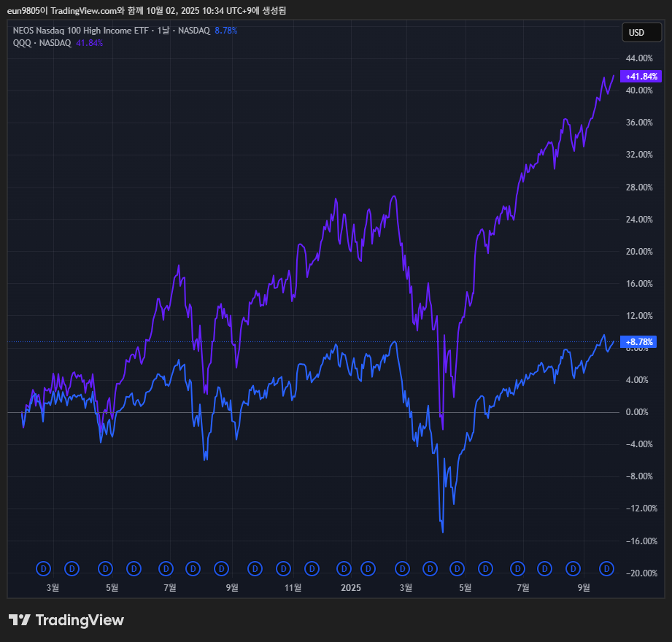Click the 32.00% scale label
The height and width of the screenshot is (642, 672).
click(x=639, y=155)
